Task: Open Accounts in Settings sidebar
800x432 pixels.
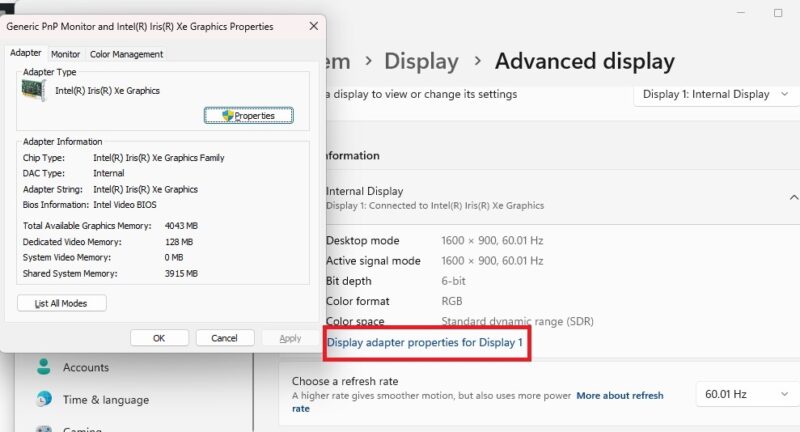Action: tap(86, 367)
